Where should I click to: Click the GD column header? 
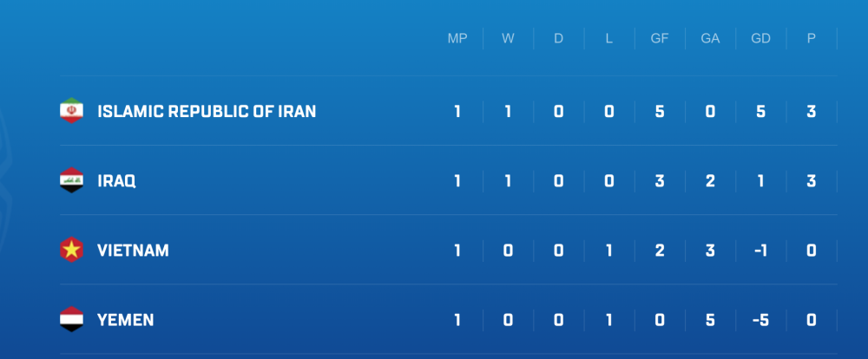pos(760,39)
